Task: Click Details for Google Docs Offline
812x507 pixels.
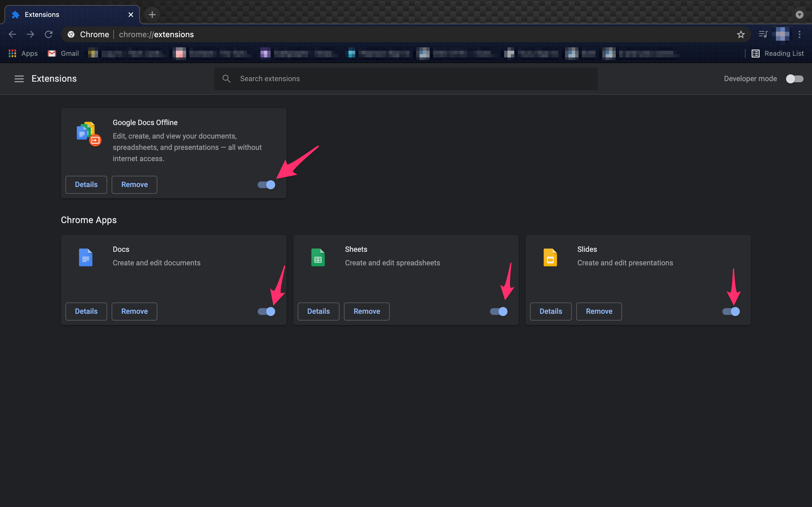Action: pyautogui.click(x=86, y=185)
